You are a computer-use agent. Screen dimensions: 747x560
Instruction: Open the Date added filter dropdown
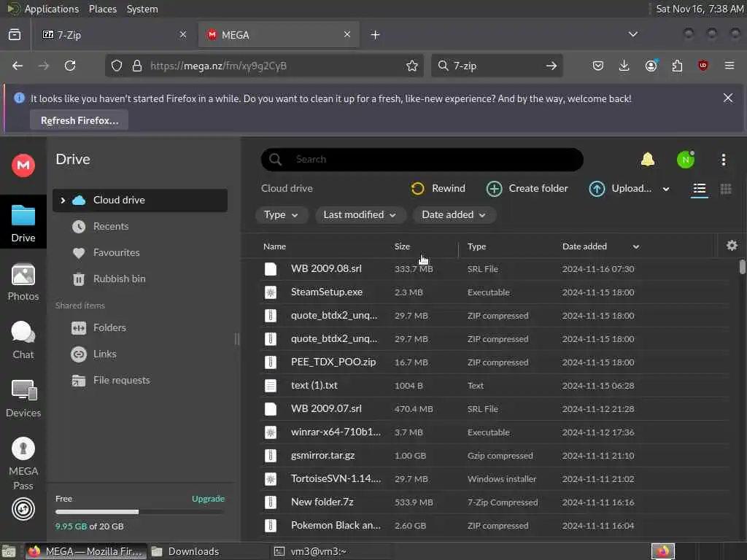[x=454, y=215]
